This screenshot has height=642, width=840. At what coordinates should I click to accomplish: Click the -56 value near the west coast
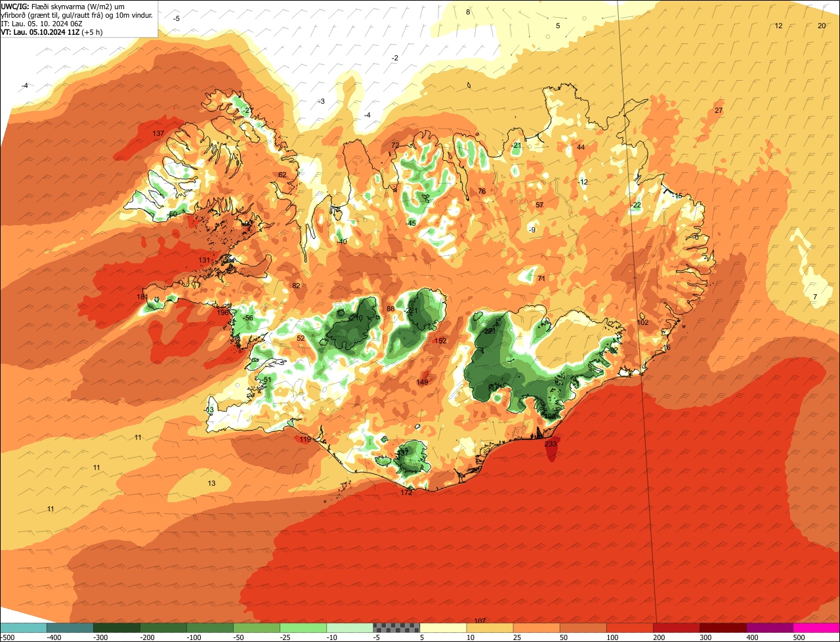tap(248, 318)
